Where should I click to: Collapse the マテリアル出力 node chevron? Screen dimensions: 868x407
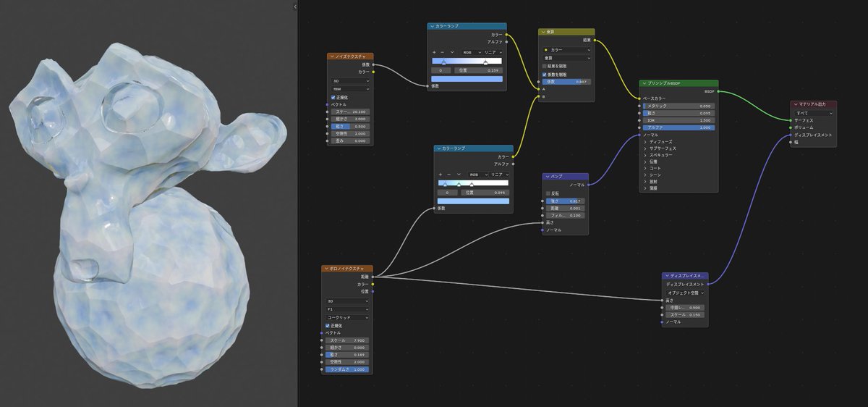click(x=795, y=105)
